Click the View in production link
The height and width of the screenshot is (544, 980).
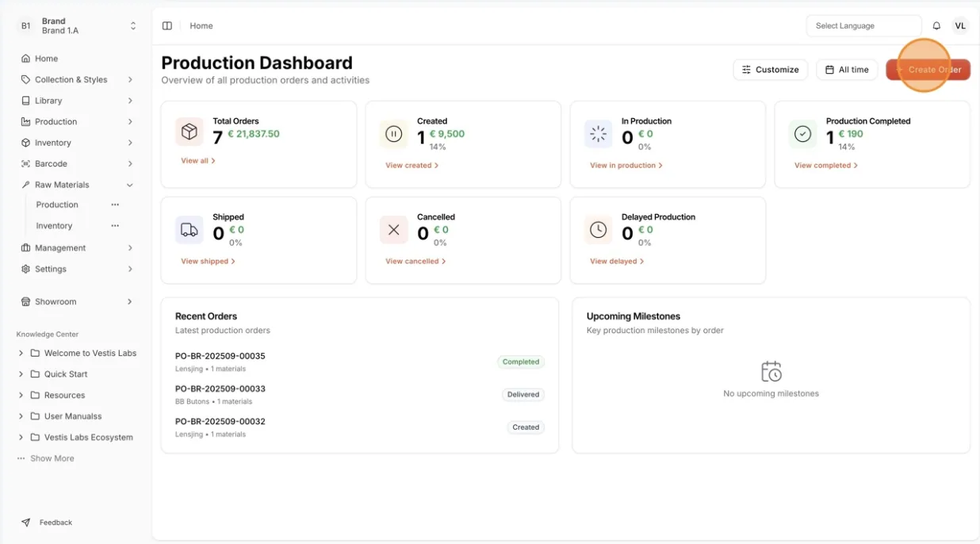[x=626, y=166]
